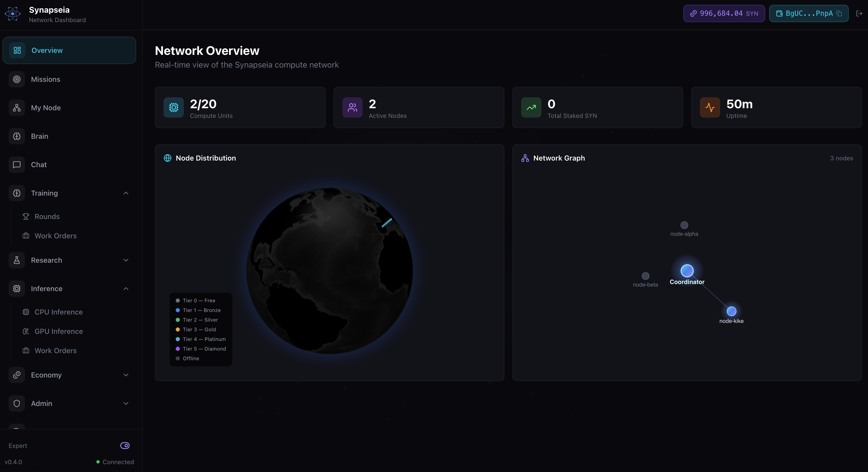Click the Chat bubble icon
Image resolution: width=868 pixels, height=472 pixels.
[x=17, y=165]
